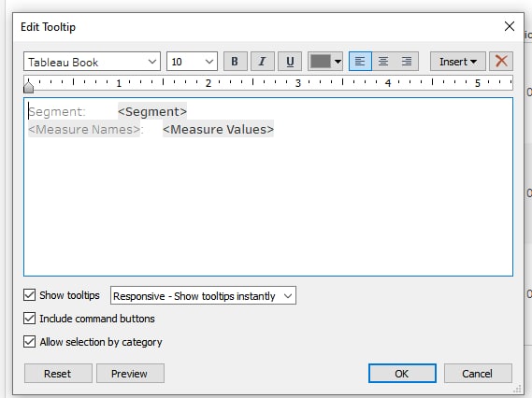Click the dialog resize grip corner

coord(517,389)
